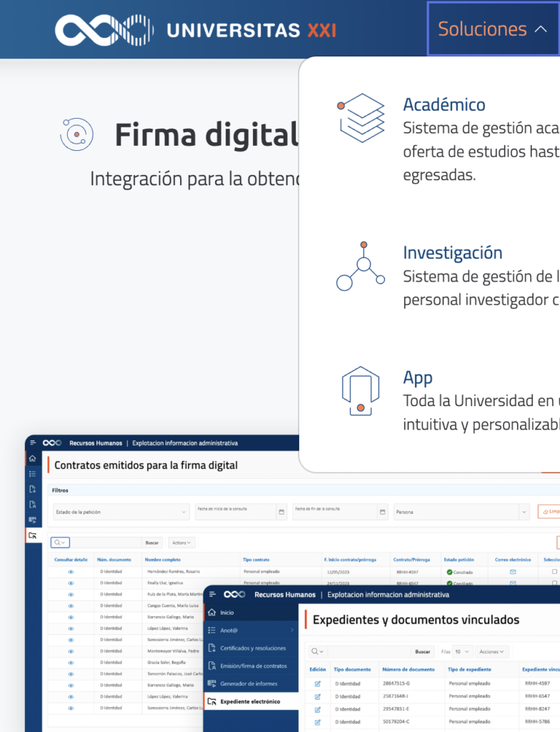The height and width of the screenshot is (732, 560).
Task: Open the Acciones dropdown in Expedientes window
Action: pyautogui.click(x=492, y=651)
